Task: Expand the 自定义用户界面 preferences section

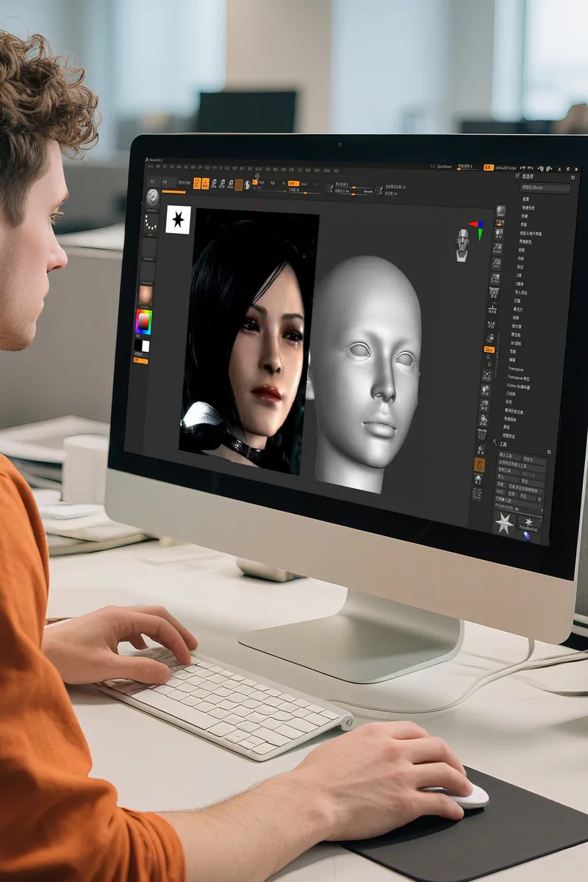Action: pos(531,233)
